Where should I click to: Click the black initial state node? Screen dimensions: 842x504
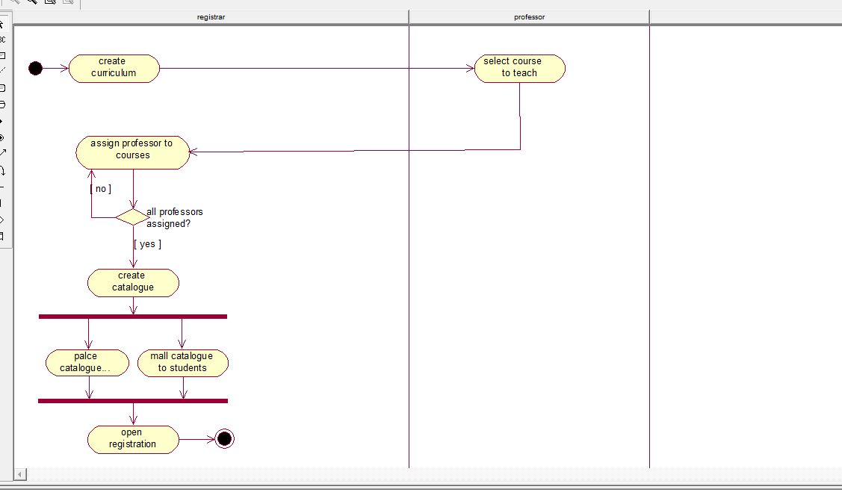[x=35, y=68]
